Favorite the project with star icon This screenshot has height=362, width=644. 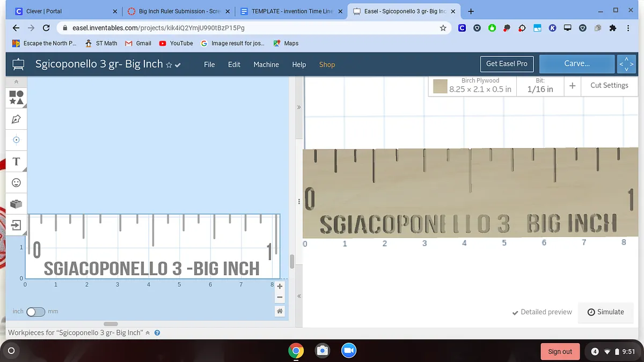coord(169,65)
